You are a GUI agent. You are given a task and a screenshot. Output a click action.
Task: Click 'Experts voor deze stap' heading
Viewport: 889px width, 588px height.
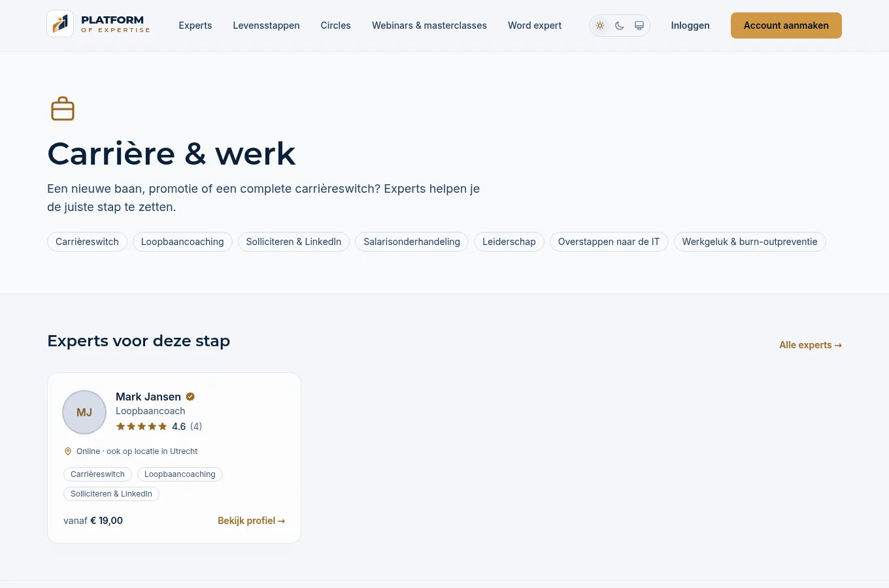tap(139, 341)
